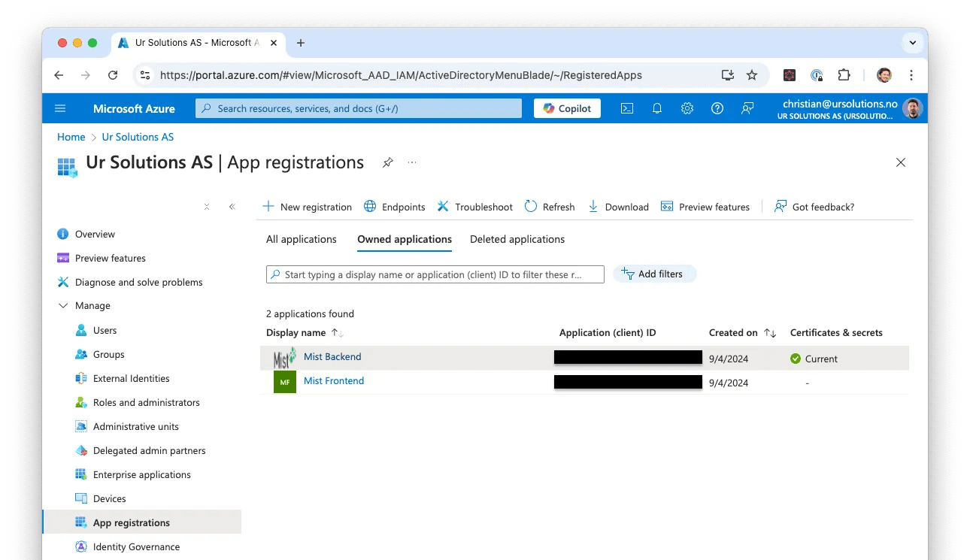This screenshot has height=560, width=970.
Task: Open Groups in the sidebar
Action: pyautogui.click(x=108, y=355)
